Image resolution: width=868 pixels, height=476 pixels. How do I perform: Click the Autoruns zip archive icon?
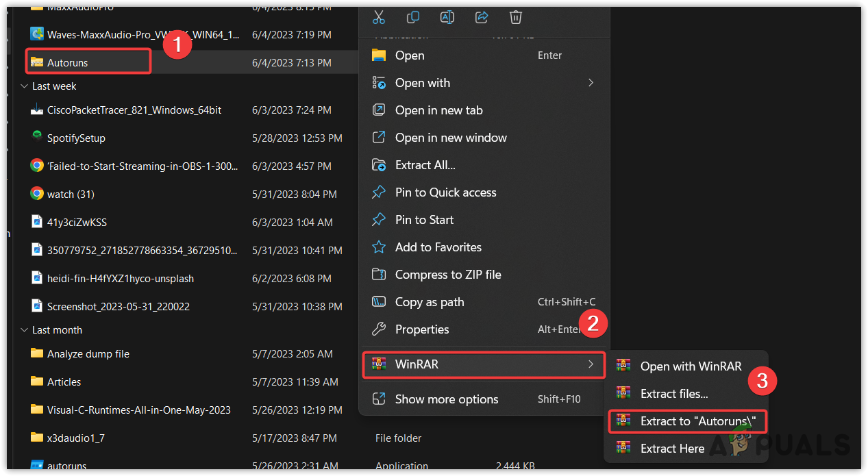[37, 62]
